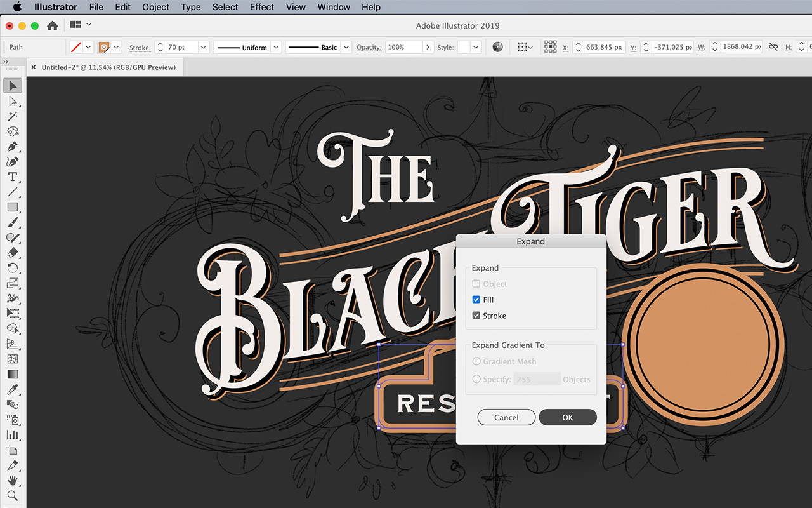Select the transform reference point grid
The height and width of the screenshot is (508, 812).
pyautogui.click(x=550, y=47)
